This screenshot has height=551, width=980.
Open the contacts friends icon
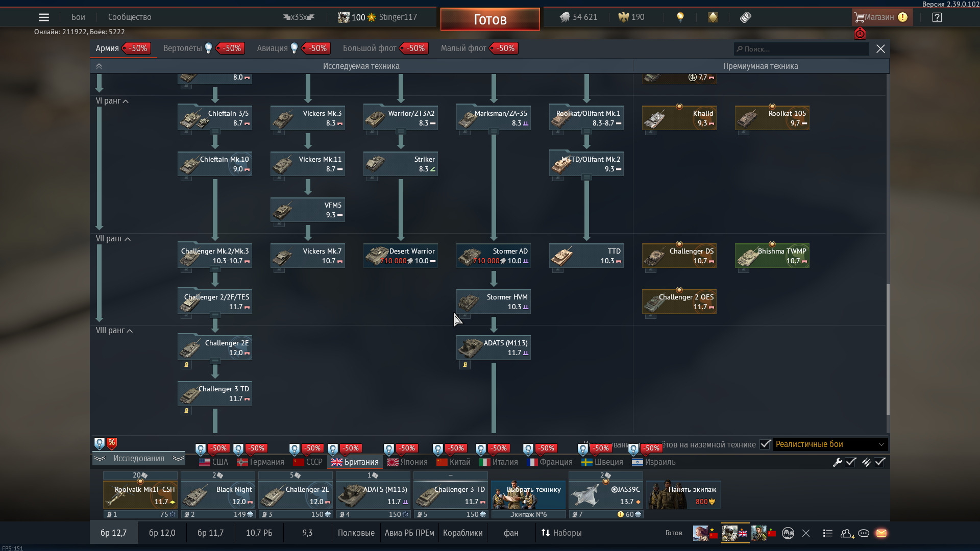click(847, 533)
